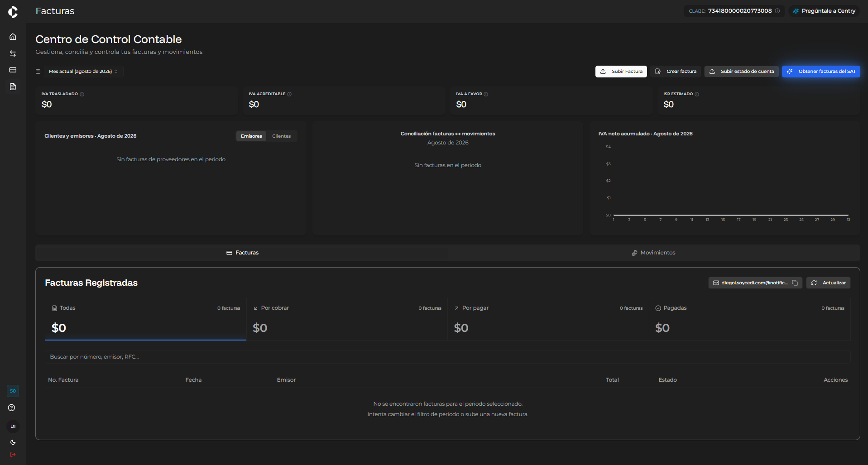Click the 'No. Factura' column header

63,380
